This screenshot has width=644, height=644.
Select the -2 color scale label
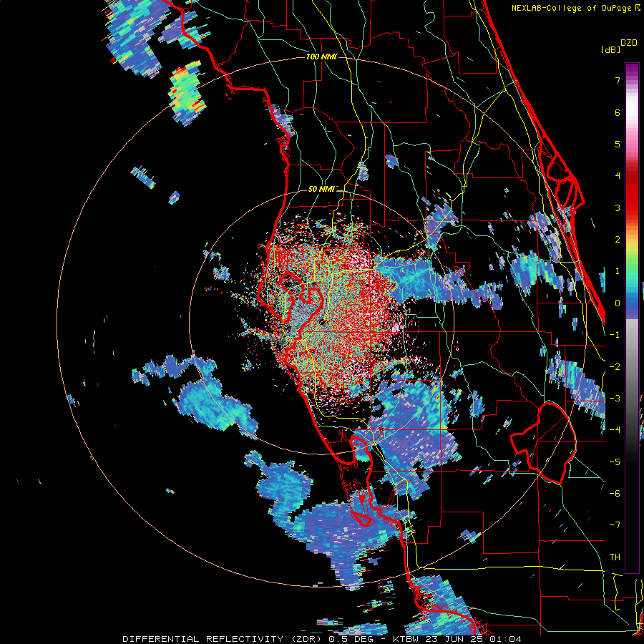(x=615, y=367)
